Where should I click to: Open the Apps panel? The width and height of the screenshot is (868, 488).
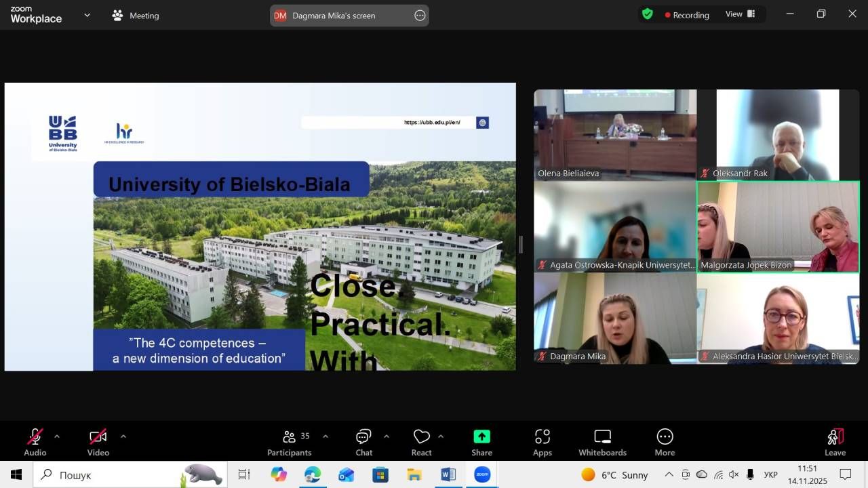542,442
